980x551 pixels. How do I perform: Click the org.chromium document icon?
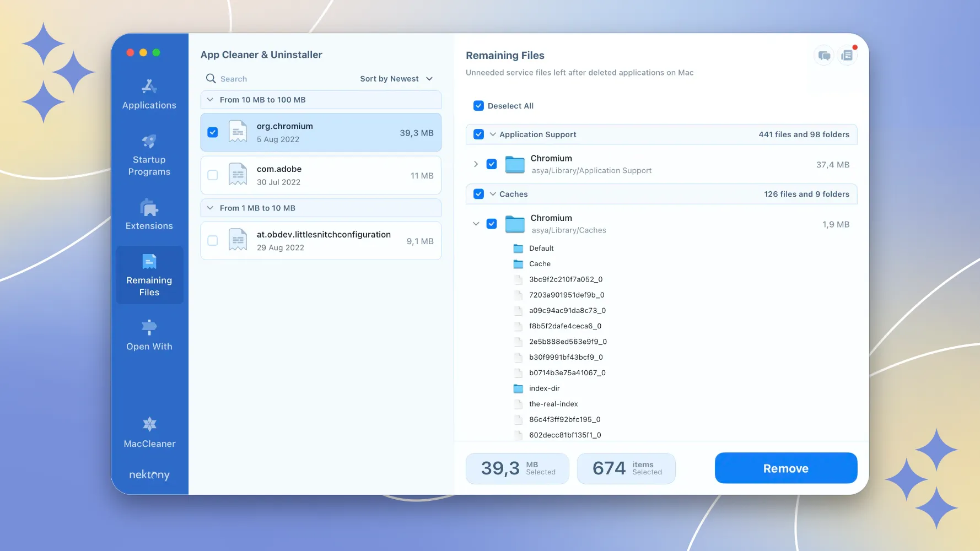238,132
